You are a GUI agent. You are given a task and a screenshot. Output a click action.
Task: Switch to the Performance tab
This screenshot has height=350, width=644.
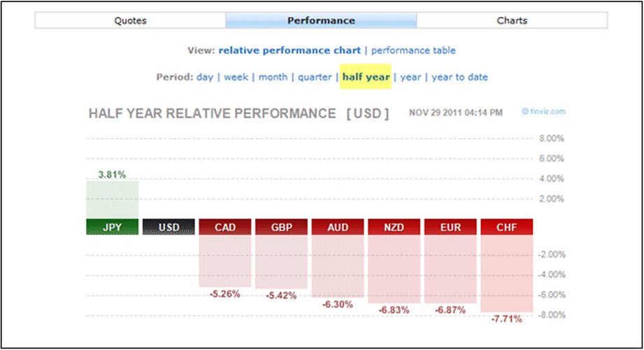(x=321, y=20)
